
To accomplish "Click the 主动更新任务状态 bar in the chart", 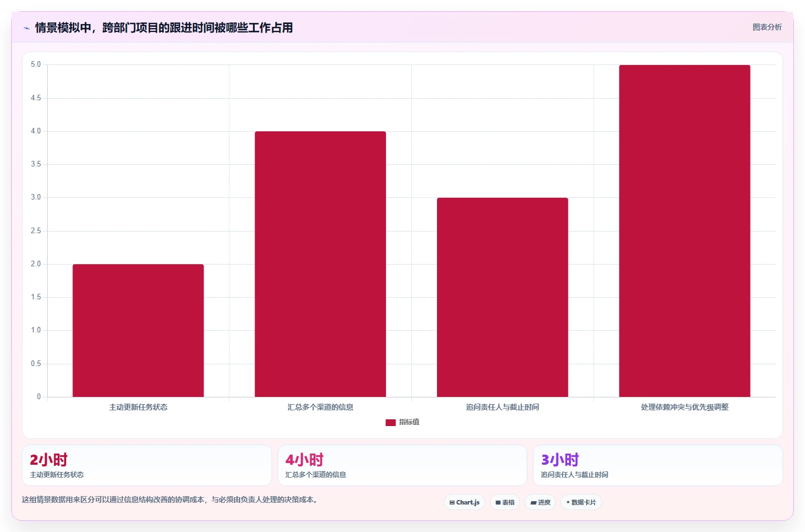I will [x=138, y=330].
